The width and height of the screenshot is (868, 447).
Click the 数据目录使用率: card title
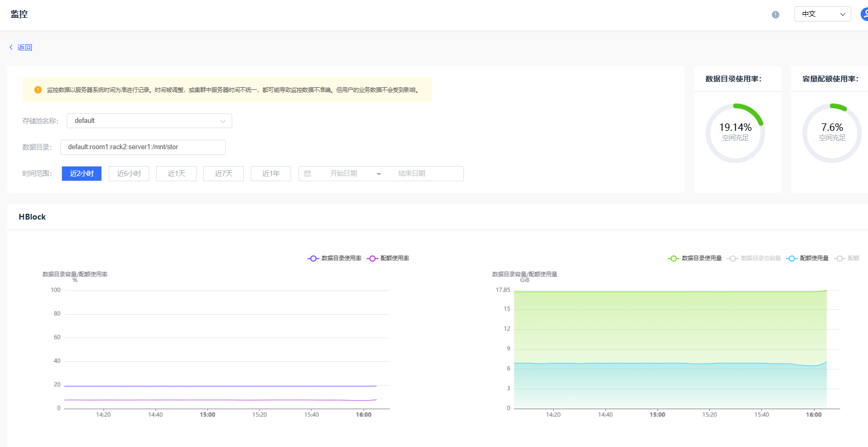click(733, 79)
